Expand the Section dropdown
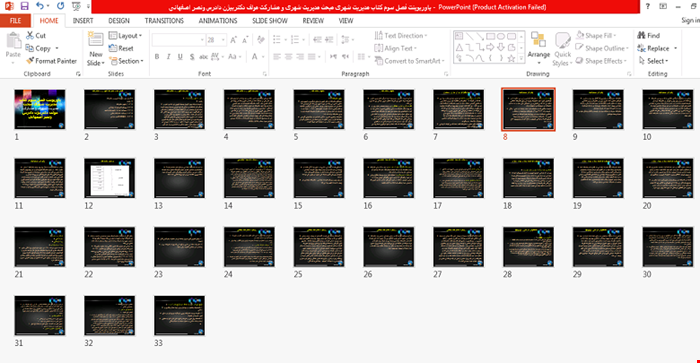The height and width of the screenshot is (363, 700). click(x=126, y=61)
